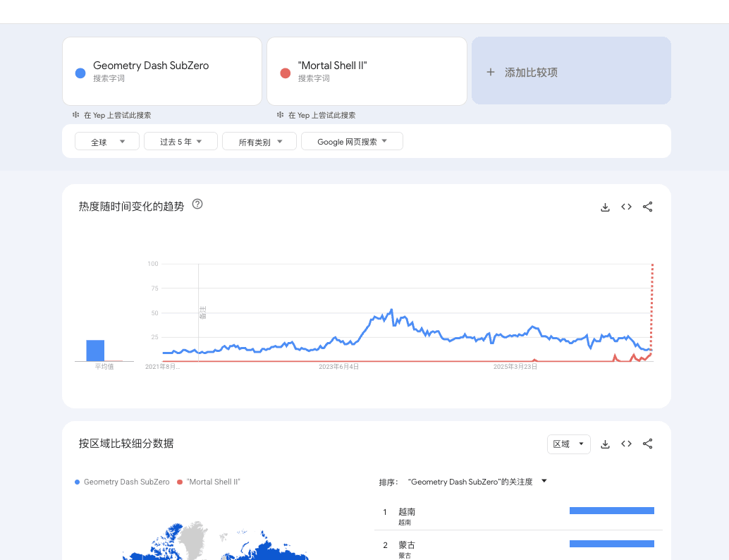Click the blue interest bar for 蒙古
729x560 pixels.
612,544
